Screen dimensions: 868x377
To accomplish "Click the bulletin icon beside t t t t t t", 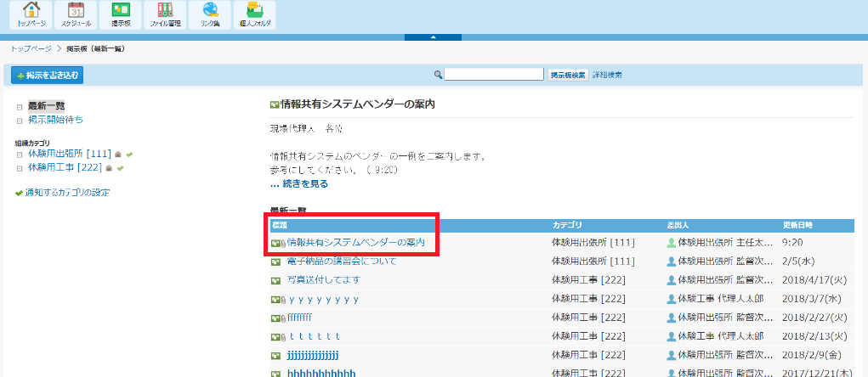I will (275, 336).
